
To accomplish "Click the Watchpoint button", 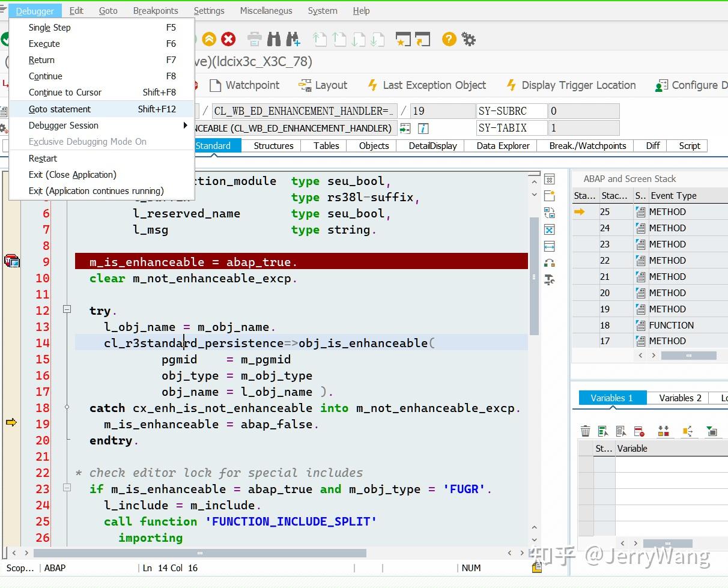I will [244, 85].
